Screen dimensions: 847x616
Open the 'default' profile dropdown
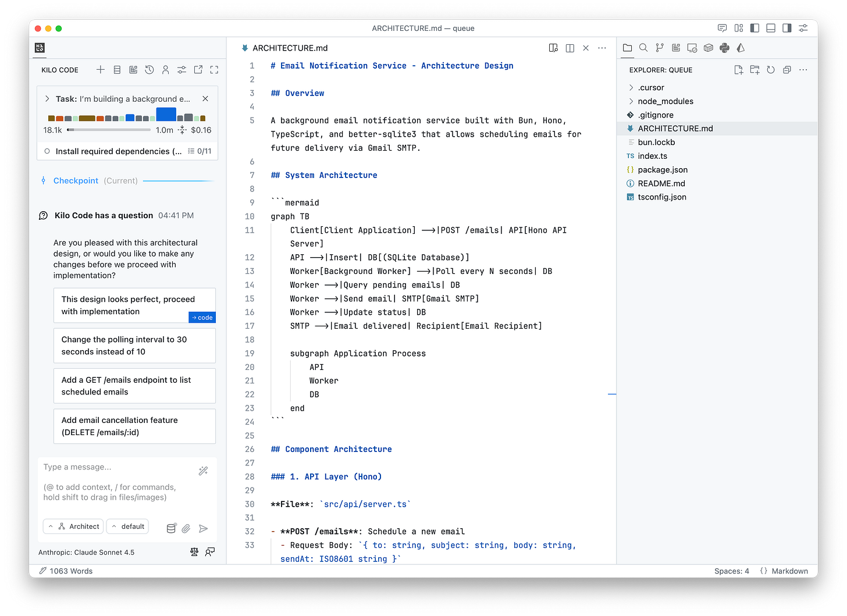pyautogui.click(x=127, y=526)
